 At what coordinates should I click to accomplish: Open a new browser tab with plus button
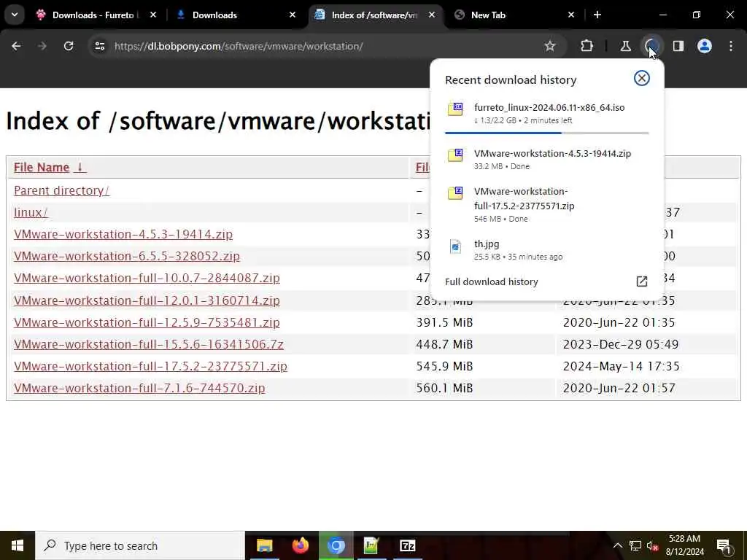pos(597,15)
